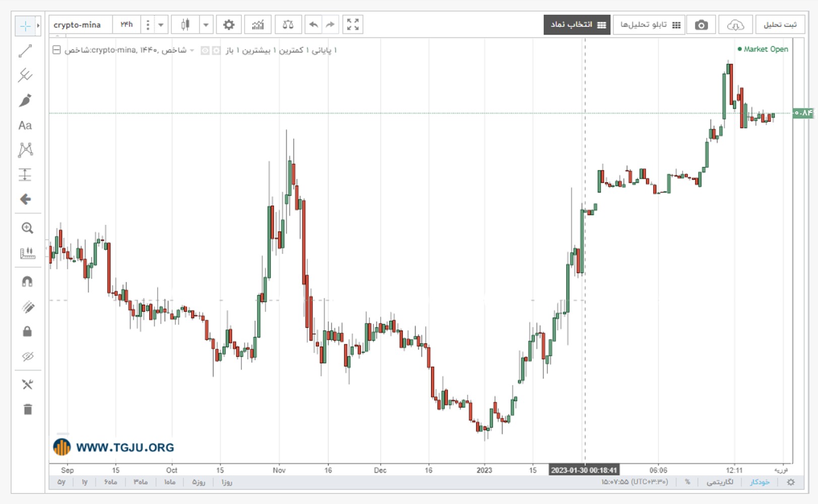Select the XABCD pattern tool
Viewport: 818px width, 504px height.
click(x=25, y=150)
